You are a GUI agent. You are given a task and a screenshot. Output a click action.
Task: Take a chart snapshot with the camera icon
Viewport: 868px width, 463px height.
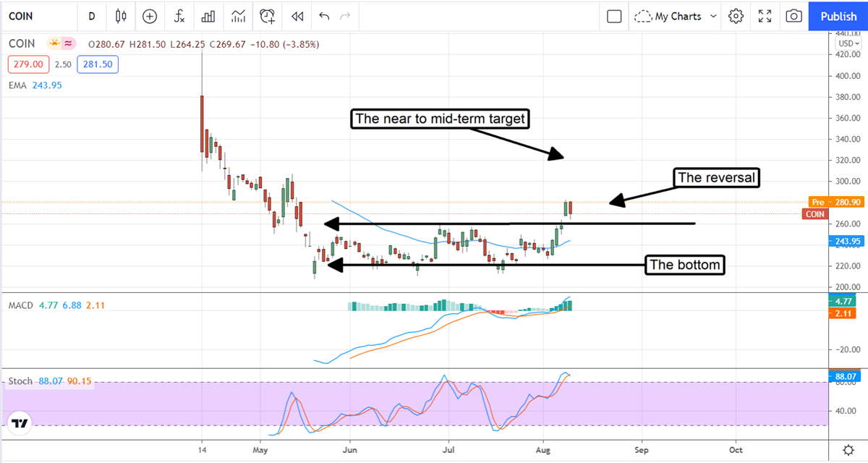point(794,16)
